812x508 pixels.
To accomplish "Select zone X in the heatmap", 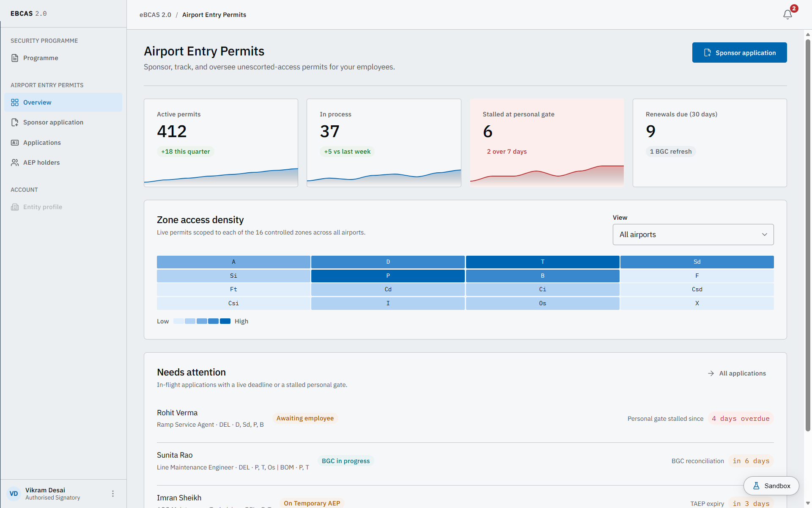I will click(697, 303).
